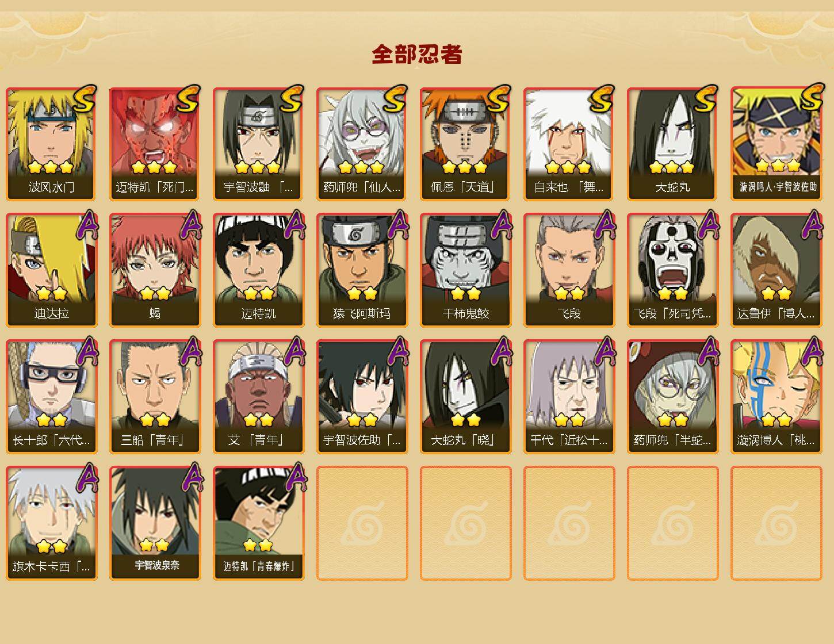Click the 全部忍者 header title
This screenshot has height=644, width=834.
click(x=417, y=54)
